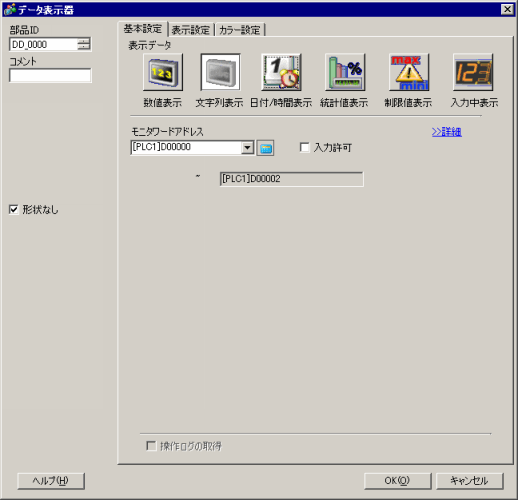Increment the 部品ID spinner arrows
The width and height of the screenshot is (518, 500).
tap(84, 41)
